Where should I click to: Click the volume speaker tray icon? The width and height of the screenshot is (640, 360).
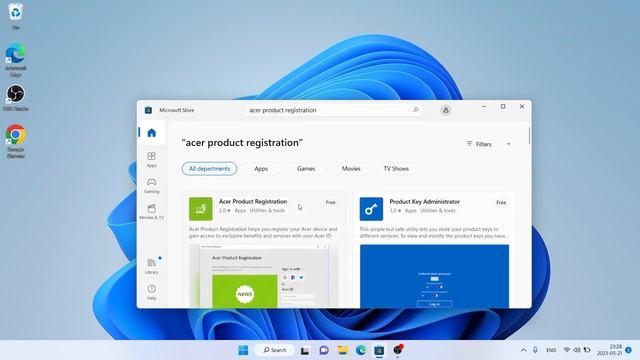click(577, 350)
